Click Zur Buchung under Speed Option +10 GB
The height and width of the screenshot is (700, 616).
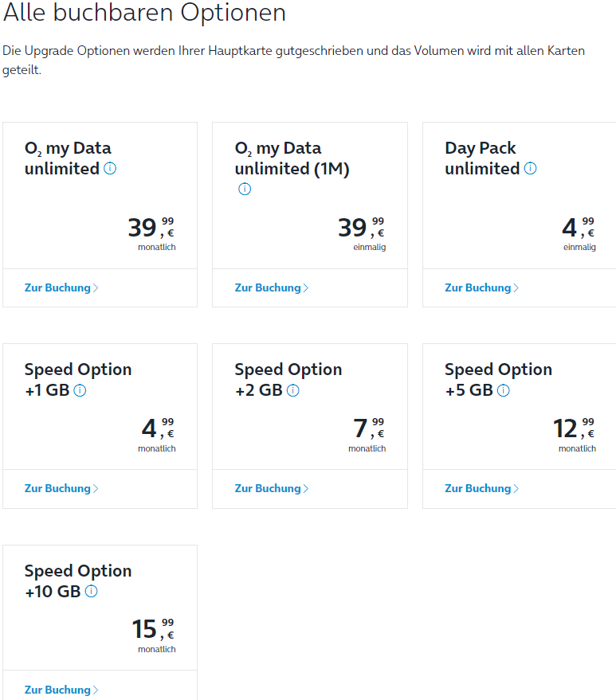pyautogui.click(x=61, y=690)
